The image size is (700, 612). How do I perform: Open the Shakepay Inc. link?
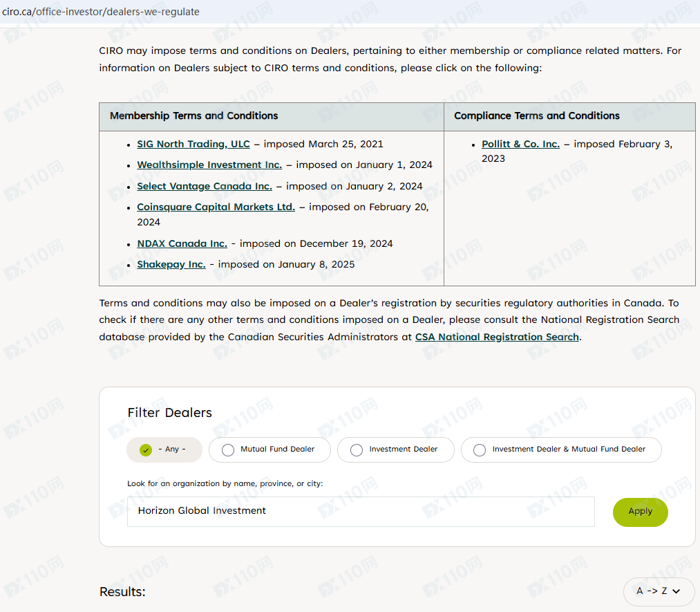coord(171,264)
